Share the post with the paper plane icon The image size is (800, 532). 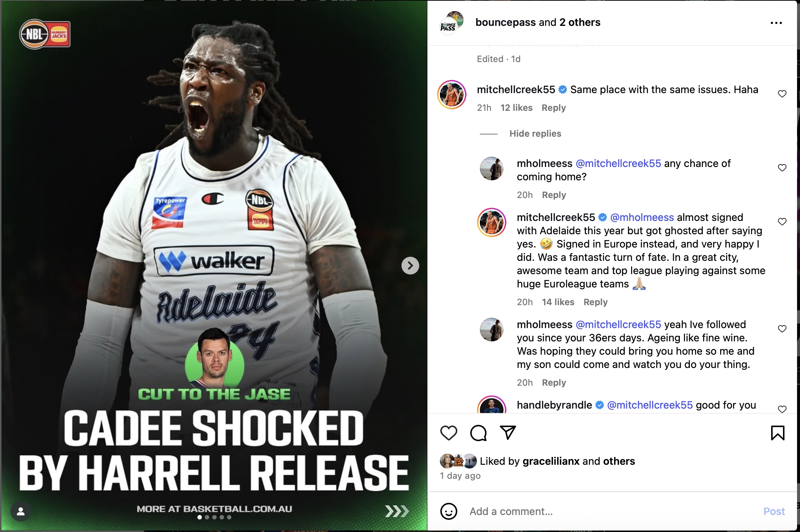point(508,432)
